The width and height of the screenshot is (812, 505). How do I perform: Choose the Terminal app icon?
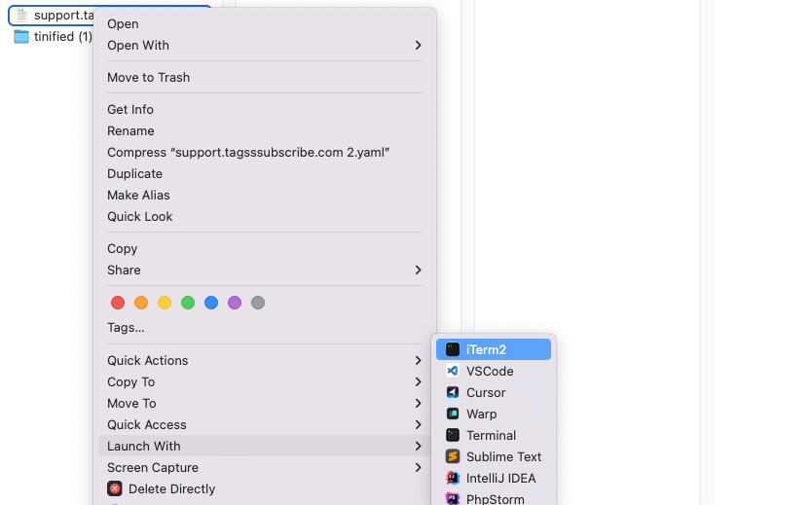point(453,435)
